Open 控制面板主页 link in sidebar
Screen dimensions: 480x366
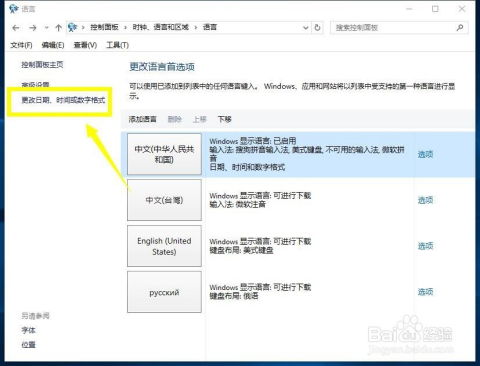tap(42, 65)
